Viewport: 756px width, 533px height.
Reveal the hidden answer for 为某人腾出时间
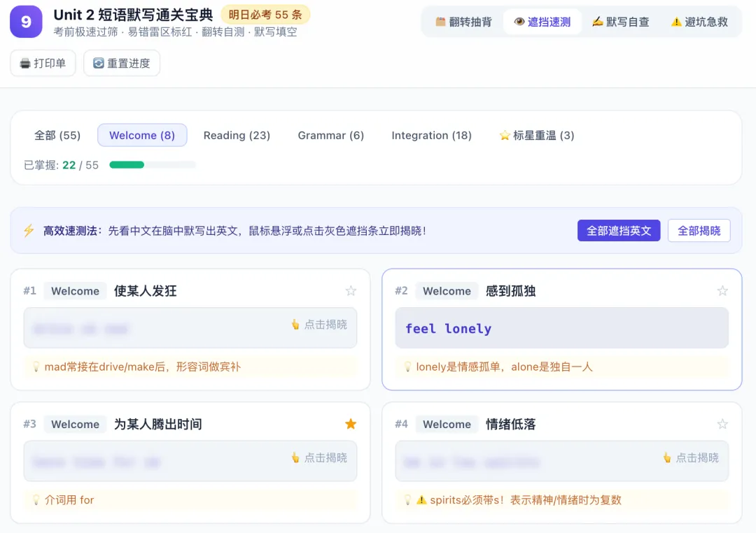click(190, 461)
